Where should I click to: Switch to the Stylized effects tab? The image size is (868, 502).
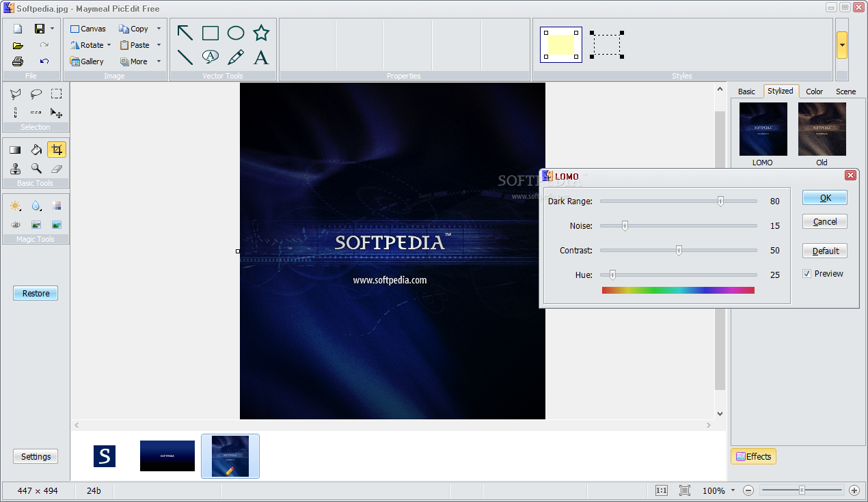click(x=781, y=91)
